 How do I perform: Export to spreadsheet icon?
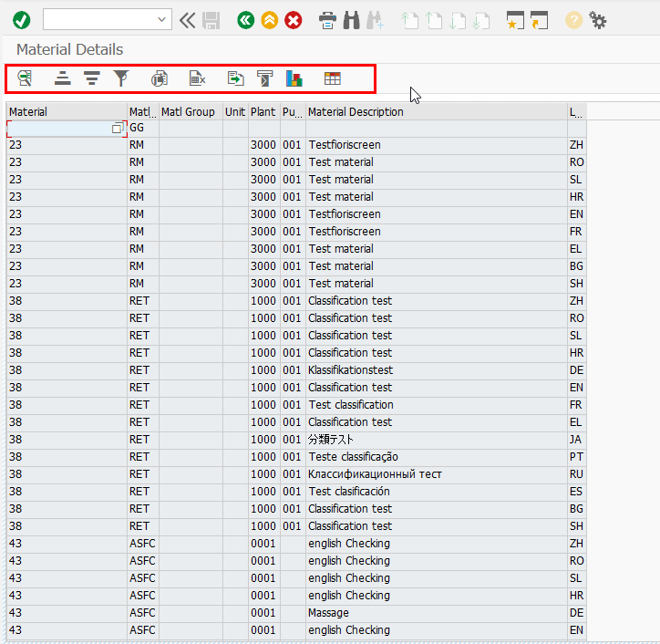coord(197,78)
